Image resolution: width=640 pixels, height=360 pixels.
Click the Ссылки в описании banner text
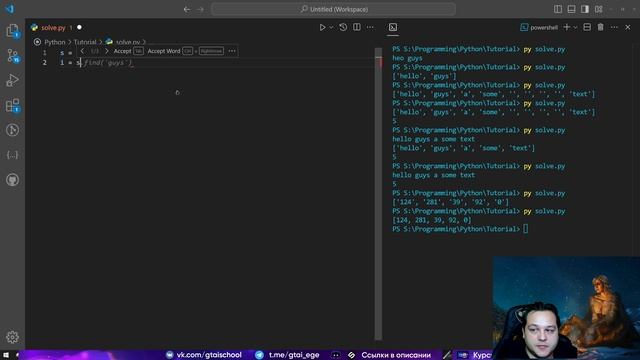click(396, 355)
